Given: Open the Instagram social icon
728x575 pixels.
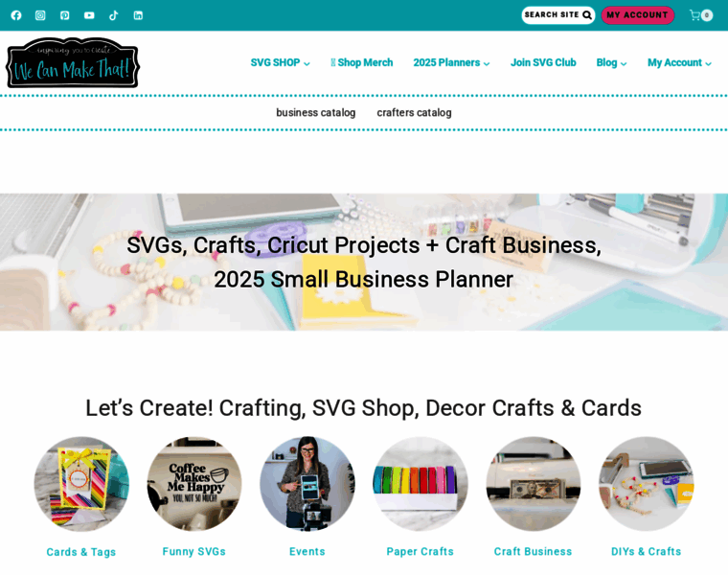Looking at the screenshot, I should [40, 15].
